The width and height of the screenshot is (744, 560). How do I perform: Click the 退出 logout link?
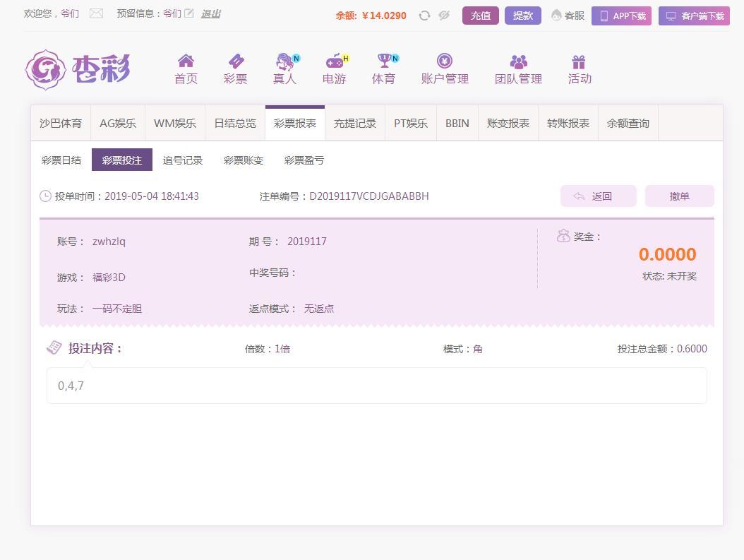[x=210, y=13]
